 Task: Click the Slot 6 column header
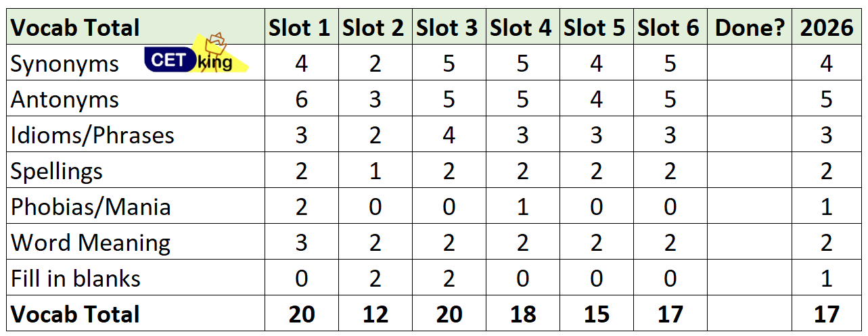pyautogui.click(x=669, y=28)
